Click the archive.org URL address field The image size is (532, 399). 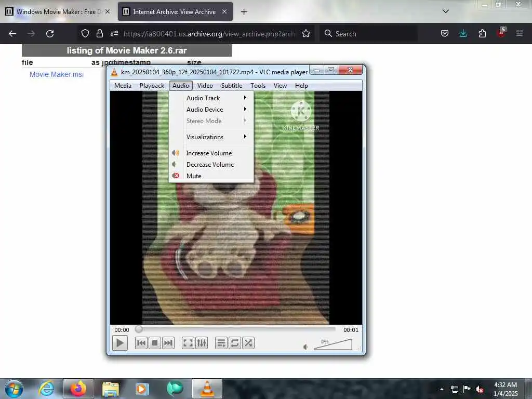click(x=209, y=34)
